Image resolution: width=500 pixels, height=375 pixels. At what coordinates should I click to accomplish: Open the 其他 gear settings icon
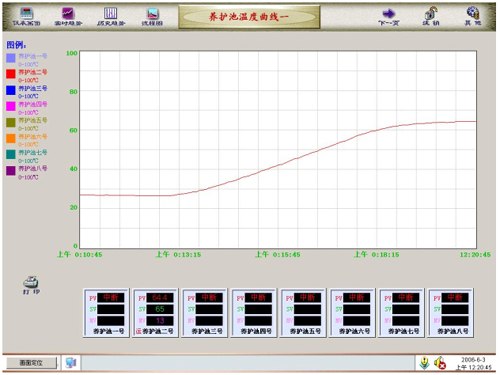473,13
